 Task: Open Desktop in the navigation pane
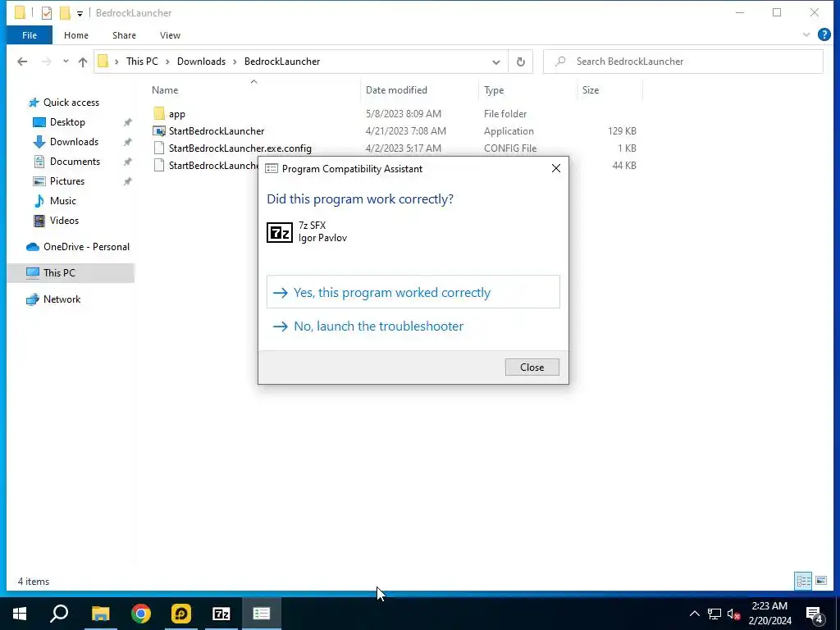67,122
